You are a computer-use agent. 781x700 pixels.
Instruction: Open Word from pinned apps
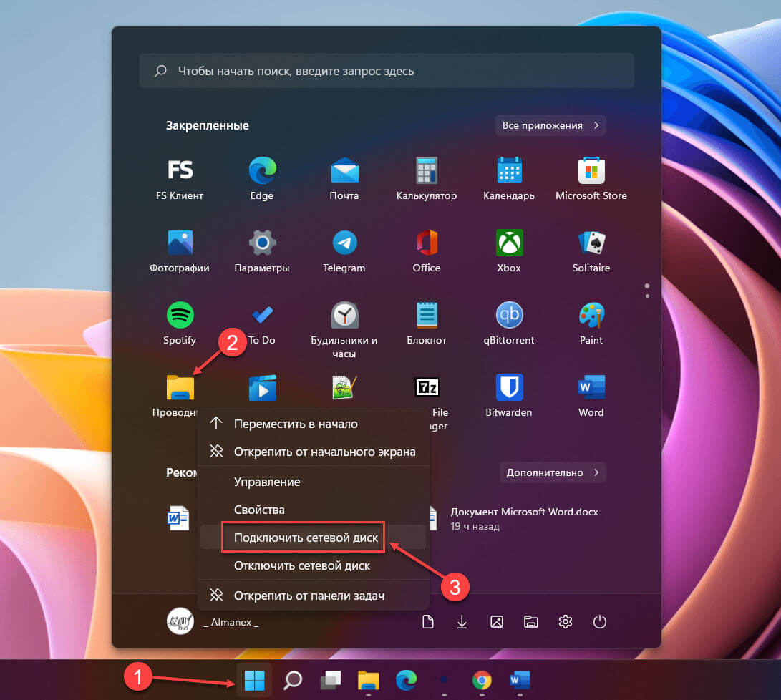pos(591,395)
